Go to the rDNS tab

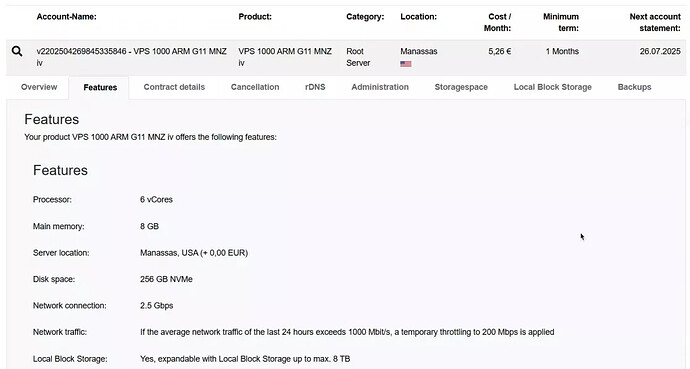(x=315, y=87)
